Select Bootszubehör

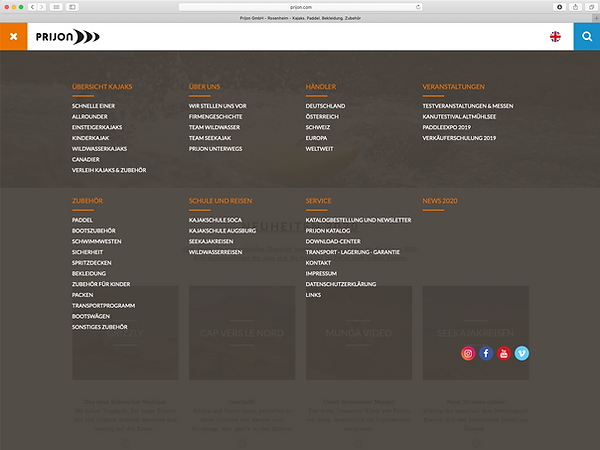94,231
